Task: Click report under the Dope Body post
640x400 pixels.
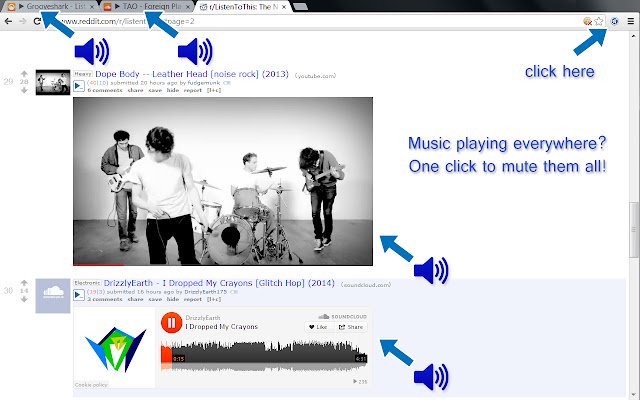Action: coord(193,90)
